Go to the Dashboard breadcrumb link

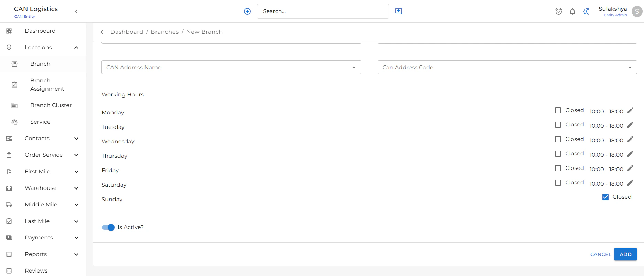click(x=127, y=32)
